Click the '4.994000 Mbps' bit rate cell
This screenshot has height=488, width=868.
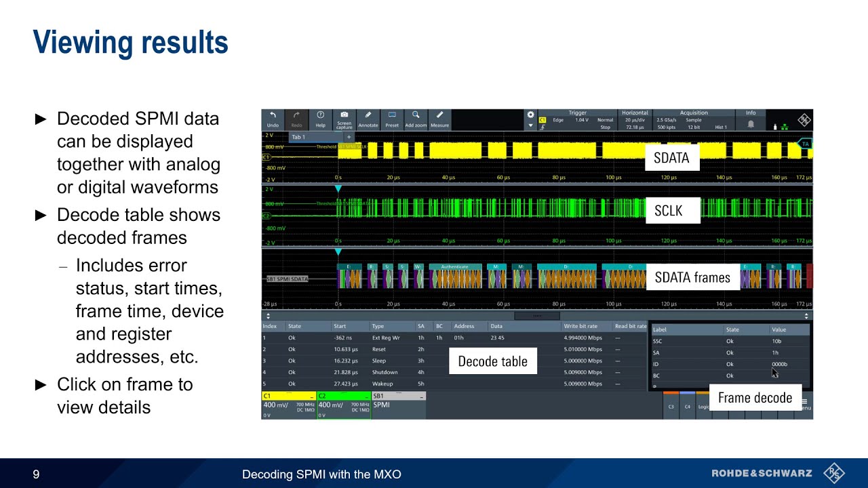[x=583, y=338]
